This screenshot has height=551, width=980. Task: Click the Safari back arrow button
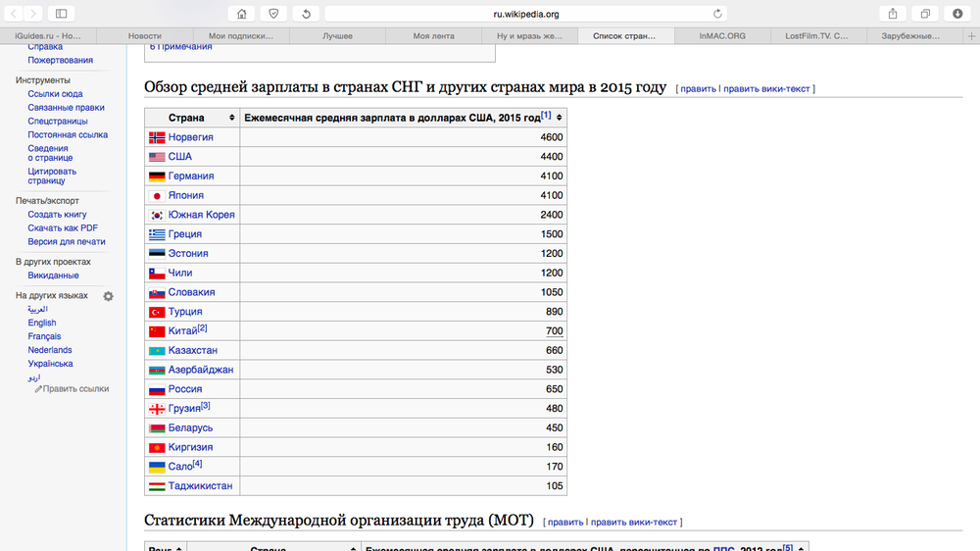(13, 14)
